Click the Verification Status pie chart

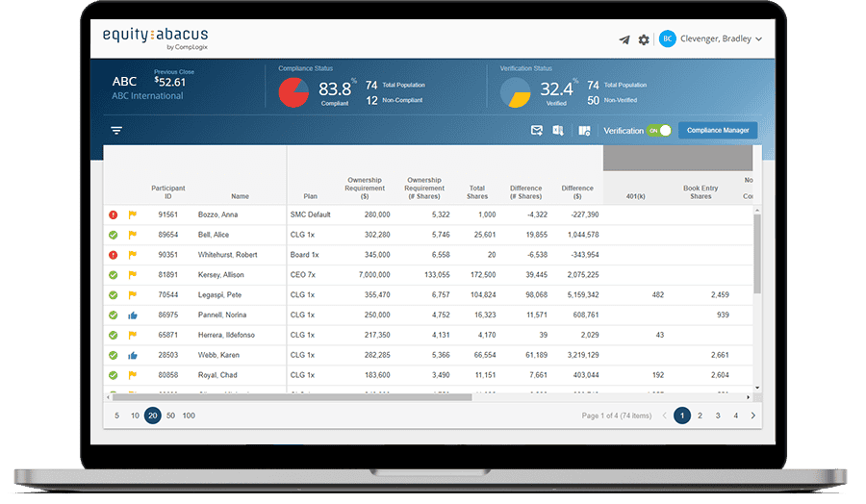click(516, 92)
